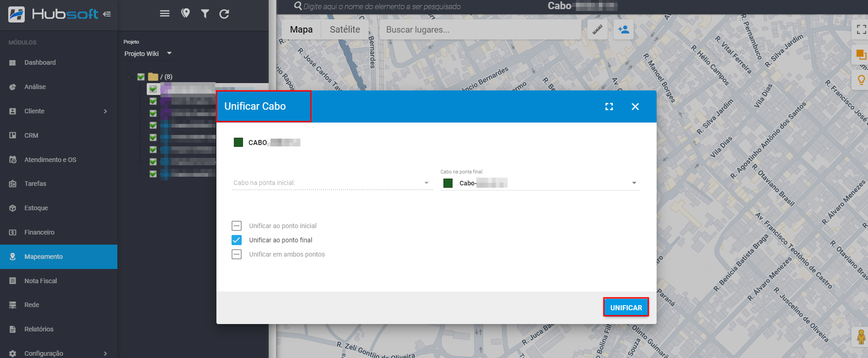Open Cabo na ponta final dropdown

540,183
